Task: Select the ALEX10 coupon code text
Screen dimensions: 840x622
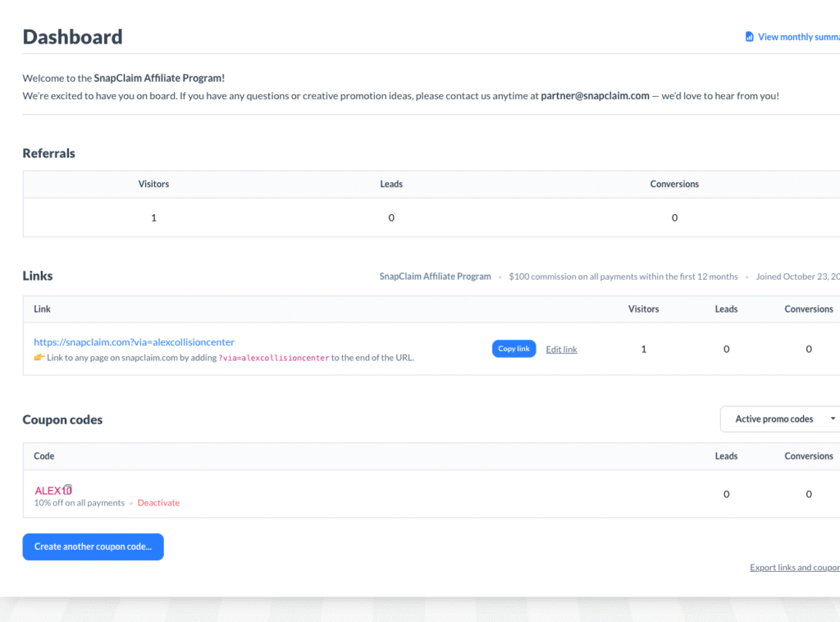Action: 48,491
